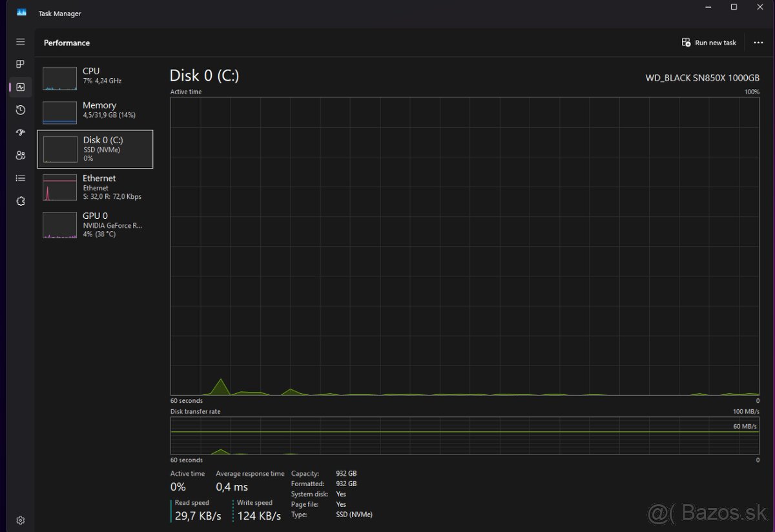Image resolution: width=775 pixels, height=532 pixels.
Task: Open the Users page icon
Action: coord(20,155)
